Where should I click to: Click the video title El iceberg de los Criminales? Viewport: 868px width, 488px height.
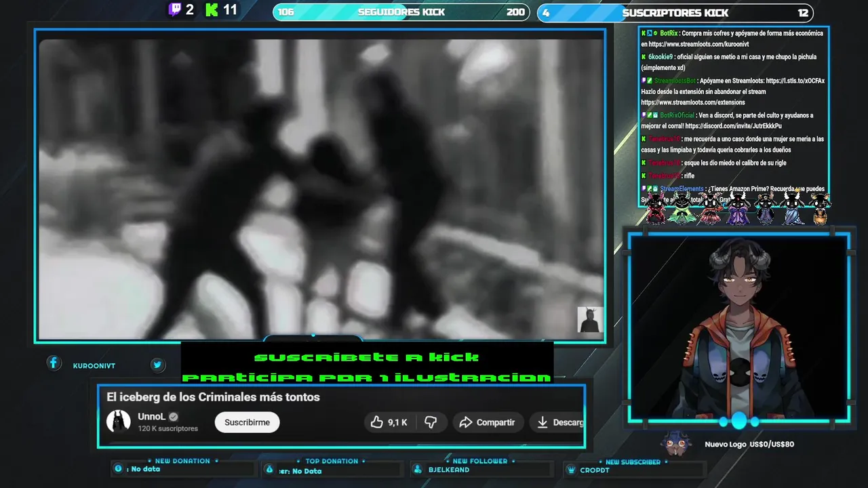[x=213, y=397]
